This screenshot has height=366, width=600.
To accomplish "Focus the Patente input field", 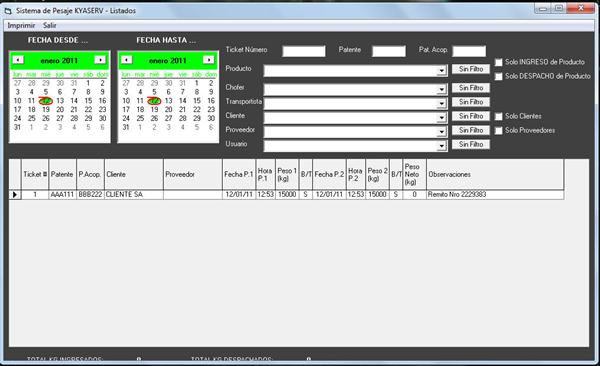I will click(x=389, y=51).
